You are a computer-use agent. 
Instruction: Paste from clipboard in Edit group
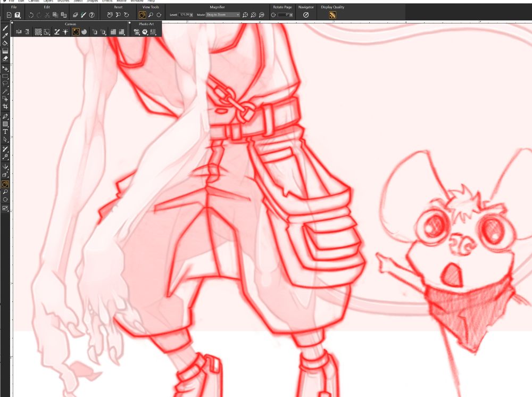pos(63,15)
